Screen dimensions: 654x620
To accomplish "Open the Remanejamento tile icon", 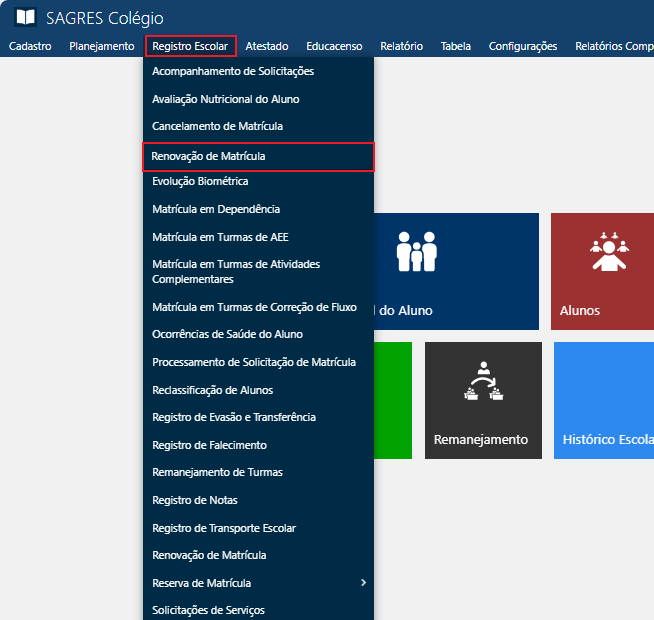I will click(483, 383).
